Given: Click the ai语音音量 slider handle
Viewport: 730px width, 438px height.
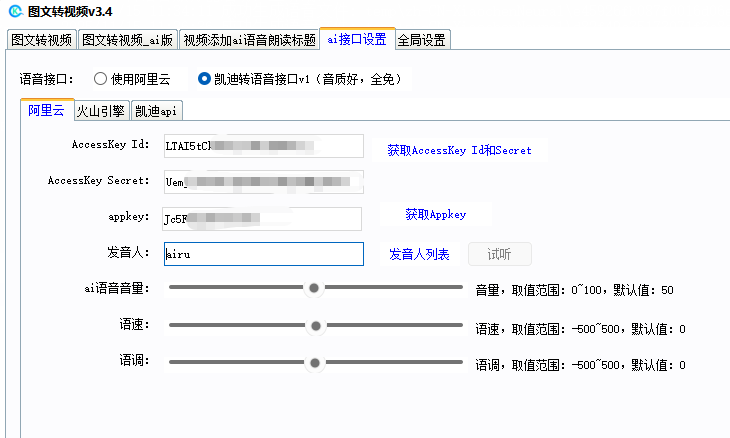Looking at the screenshot, I should click(314, 288).
